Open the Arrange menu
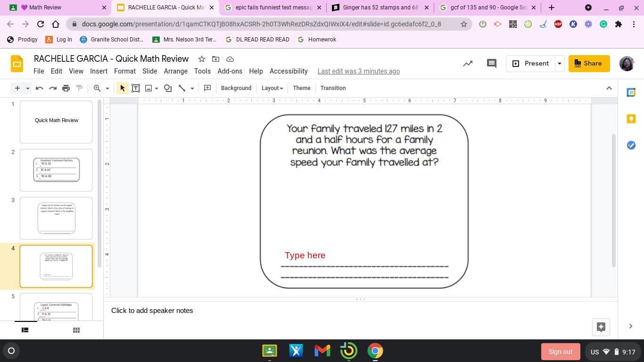The image size is (644, 362). (175, 71)
